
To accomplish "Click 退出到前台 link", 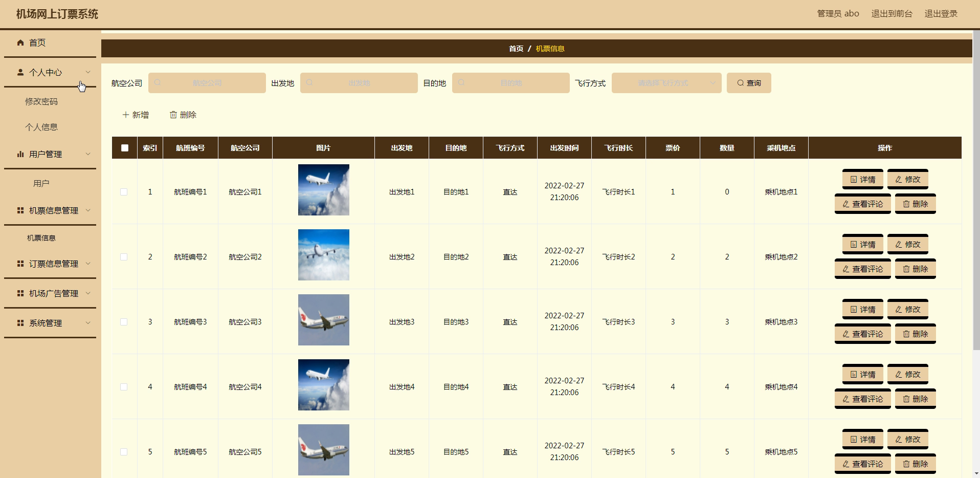I will 892,14.
